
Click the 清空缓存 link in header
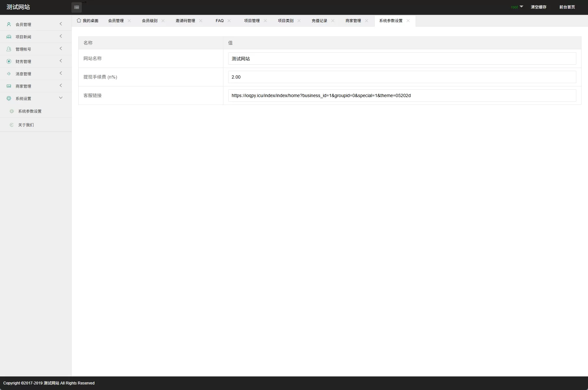tap(538, 7)
